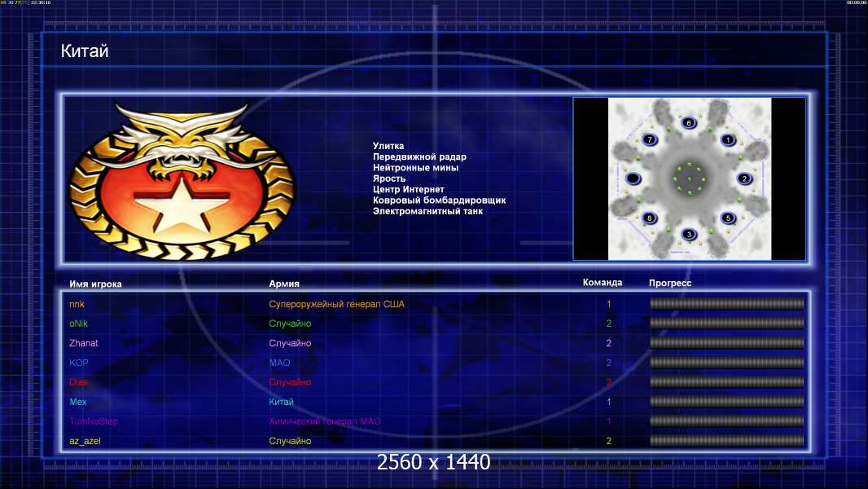The width and height of the screenshot is (868, 489).
Task: Click team number 1 for nnk
Action: coord(609,305)
